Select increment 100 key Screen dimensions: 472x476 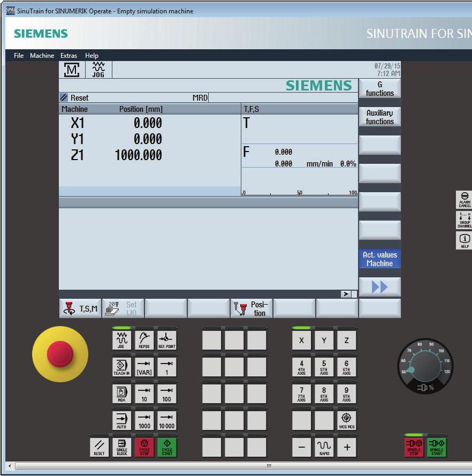click(x=166, y=394)
